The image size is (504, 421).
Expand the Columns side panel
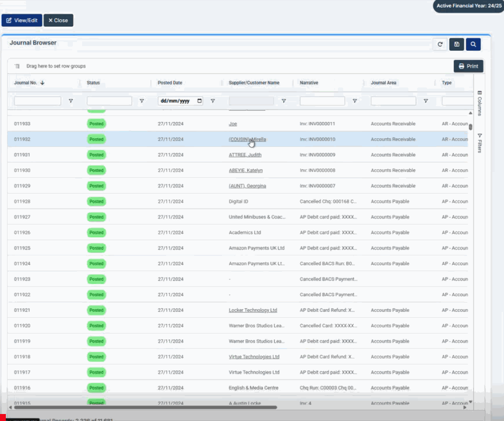(x=480, y=103)
